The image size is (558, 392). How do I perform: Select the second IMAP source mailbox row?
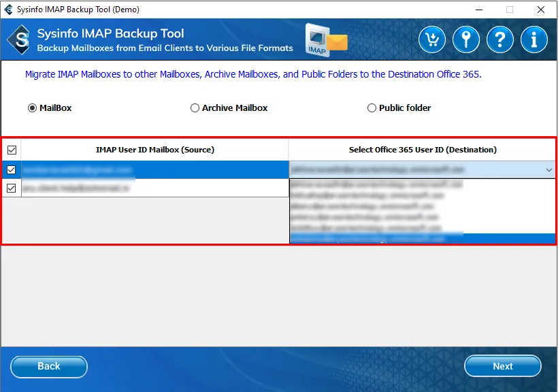tap(154, 189)
